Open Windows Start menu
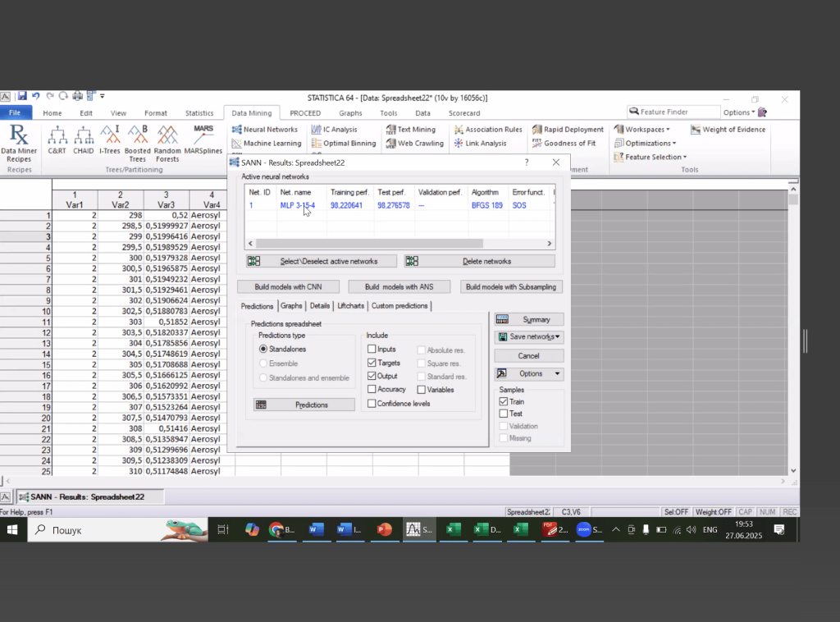Viewport: 840px width, 622px height. (12, 530)
